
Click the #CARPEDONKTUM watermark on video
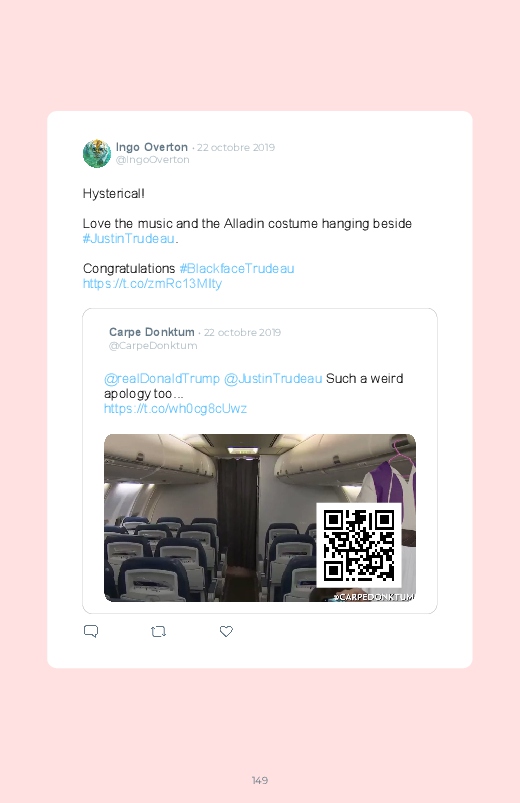373,597
